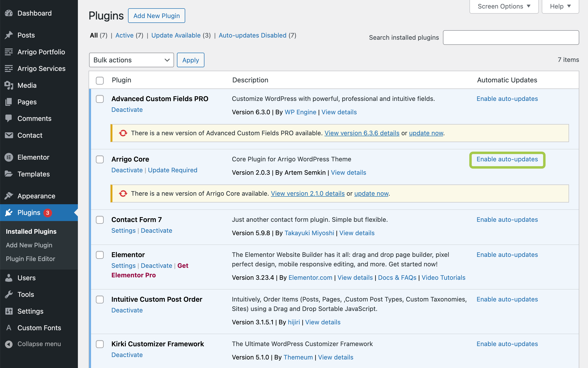Check the Arrigo Core plugin checkbox
Viewport: 588px width, 368px height.
100,159
